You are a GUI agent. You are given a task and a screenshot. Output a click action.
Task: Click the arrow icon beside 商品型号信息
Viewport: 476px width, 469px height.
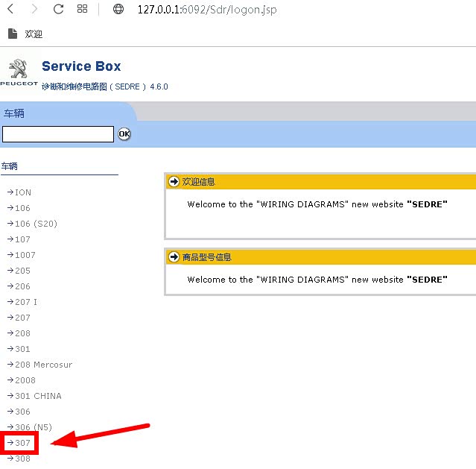click(x=174, y=256)
